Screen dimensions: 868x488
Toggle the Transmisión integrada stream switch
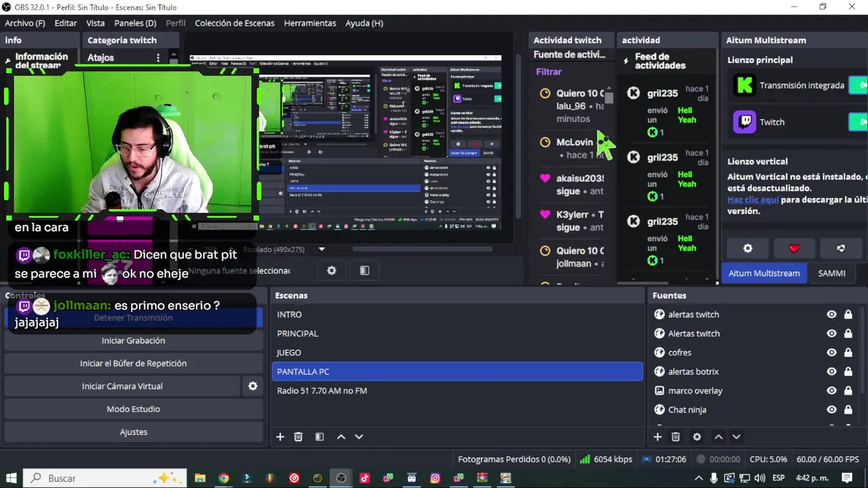pyautogui.click(x=859, y=85)
